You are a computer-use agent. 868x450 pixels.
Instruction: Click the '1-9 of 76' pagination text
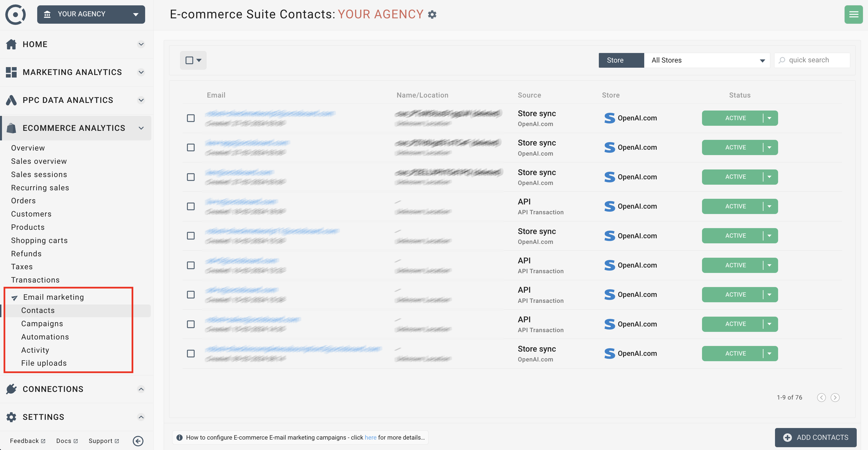pos(789,398)
